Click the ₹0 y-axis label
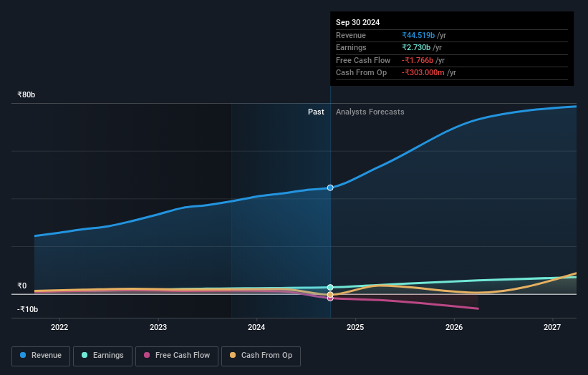Viewport: 588px width, 375px height. 22,286
